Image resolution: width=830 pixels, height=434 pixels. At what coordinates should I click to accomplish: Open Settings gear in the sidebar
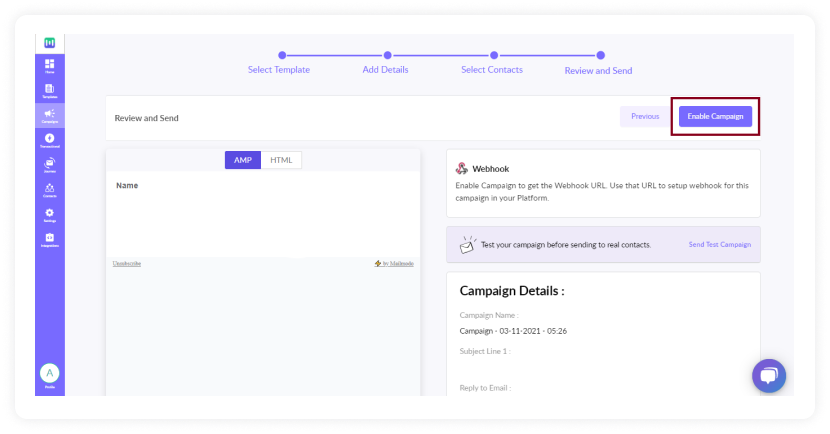coord(50,215)
